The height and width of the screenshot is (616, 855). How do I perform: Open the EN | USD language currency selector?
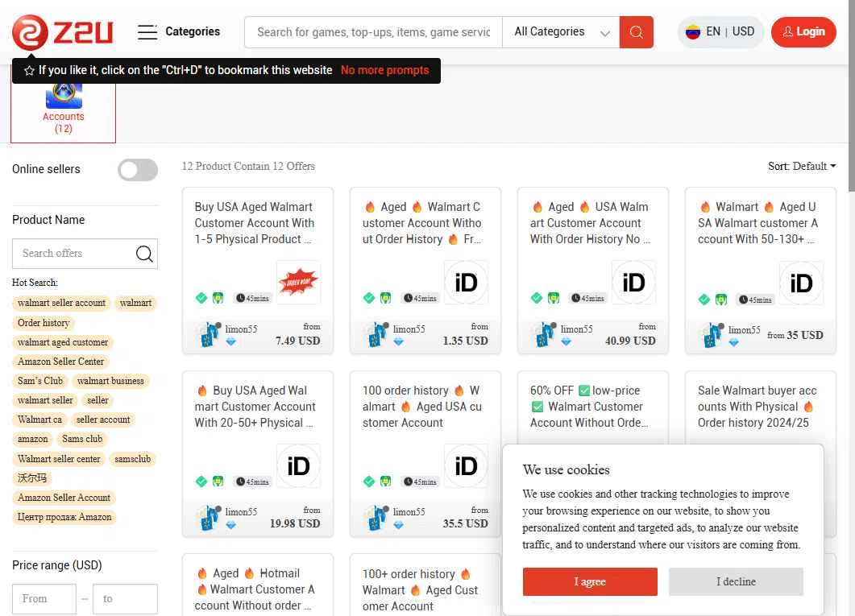click(720, 32)
